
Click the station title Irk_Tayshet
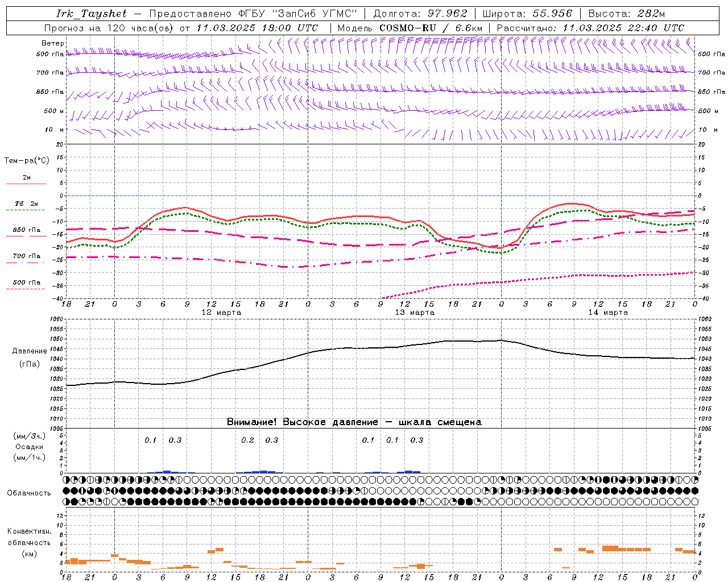92,14
